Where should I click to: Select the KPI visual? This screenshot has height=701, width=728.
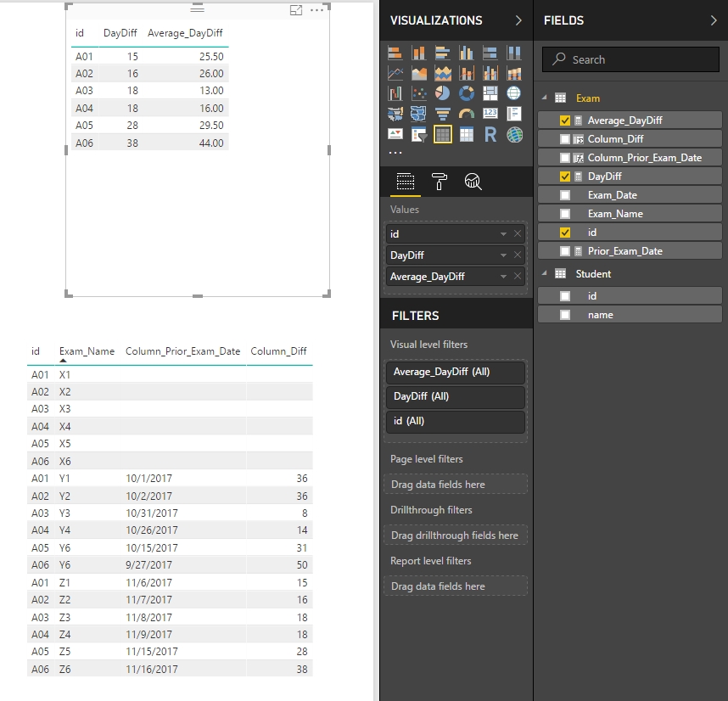pyautogui.click(x=395, y=135)
